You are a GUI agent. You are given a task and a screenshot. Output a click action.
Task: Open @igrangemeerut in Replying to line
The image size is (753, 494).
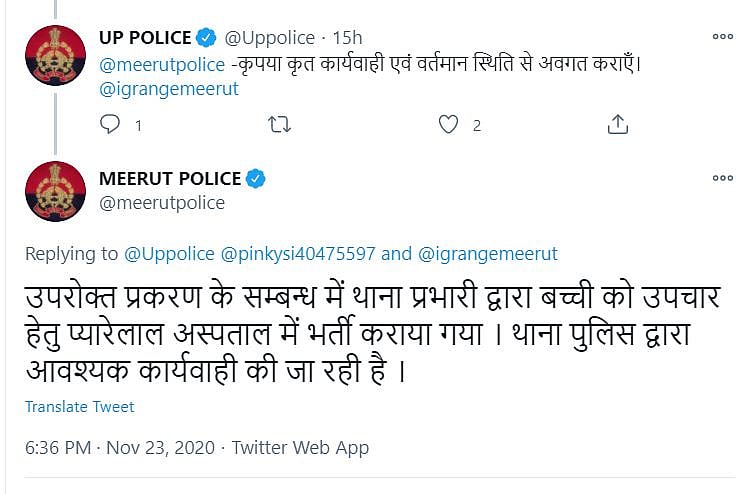pos(488,254)
